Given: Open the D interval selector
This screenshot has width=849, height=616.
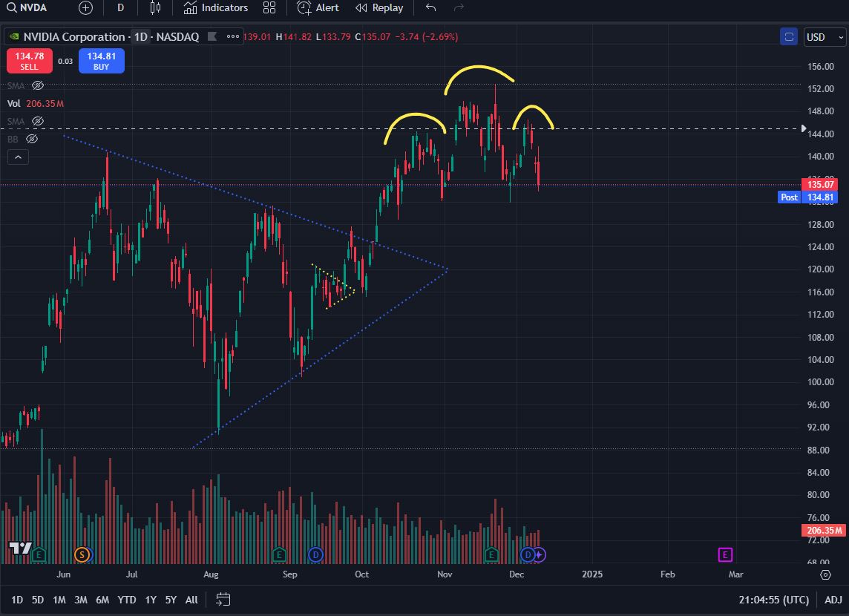Looking at the screenshot, I should coord(120,7).
